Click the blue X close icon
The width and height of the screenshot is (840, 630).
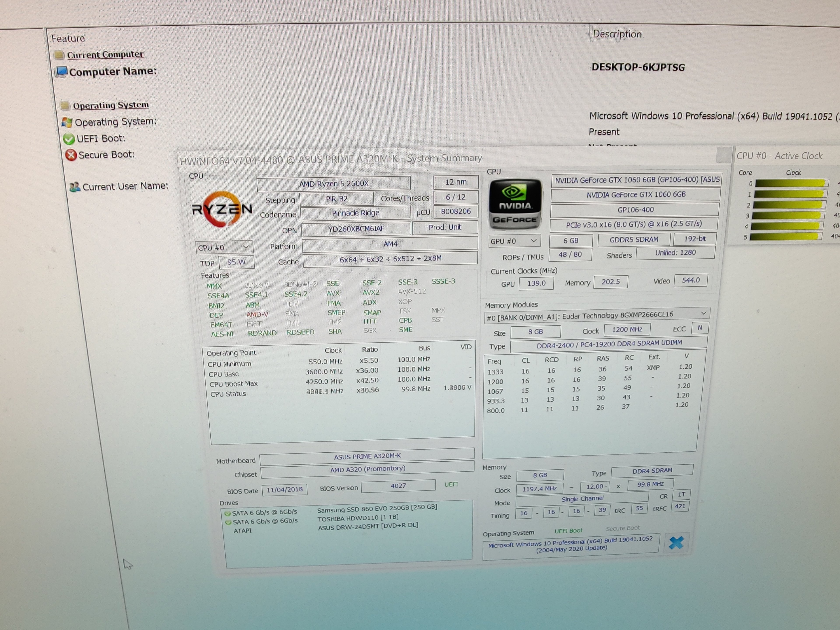[x=676, y=543]
